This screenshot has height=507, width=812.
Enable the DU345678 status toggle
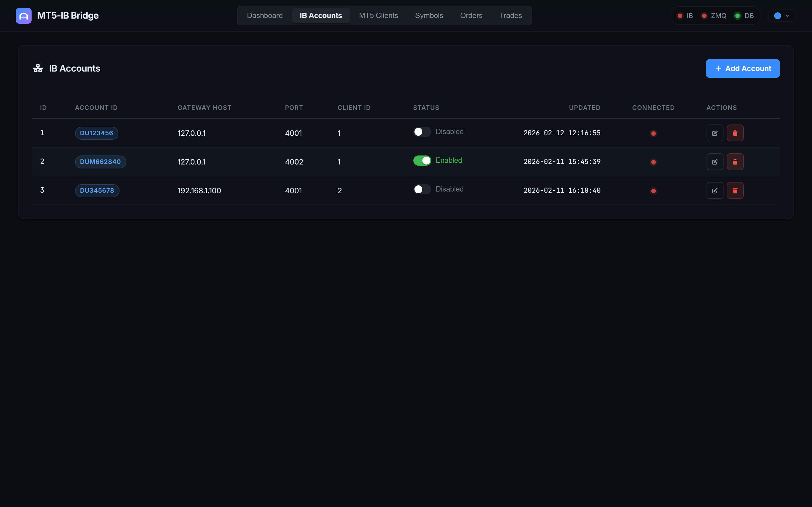click(x=422, y=189)
